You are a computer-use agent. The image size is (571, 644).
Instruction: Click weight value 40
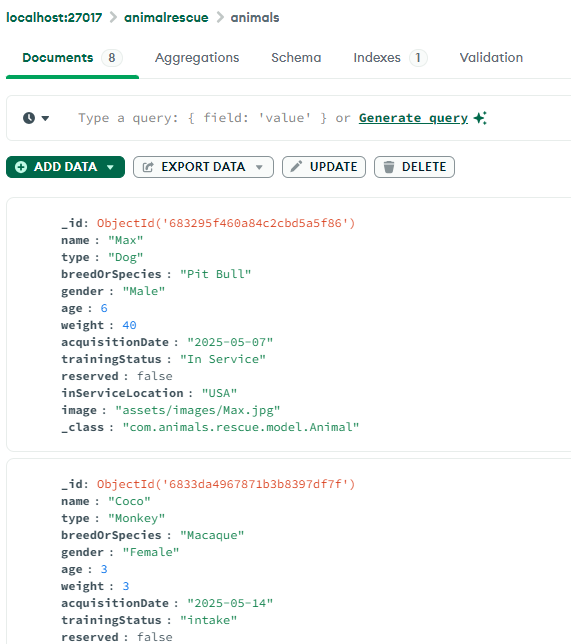click(129, 325)
